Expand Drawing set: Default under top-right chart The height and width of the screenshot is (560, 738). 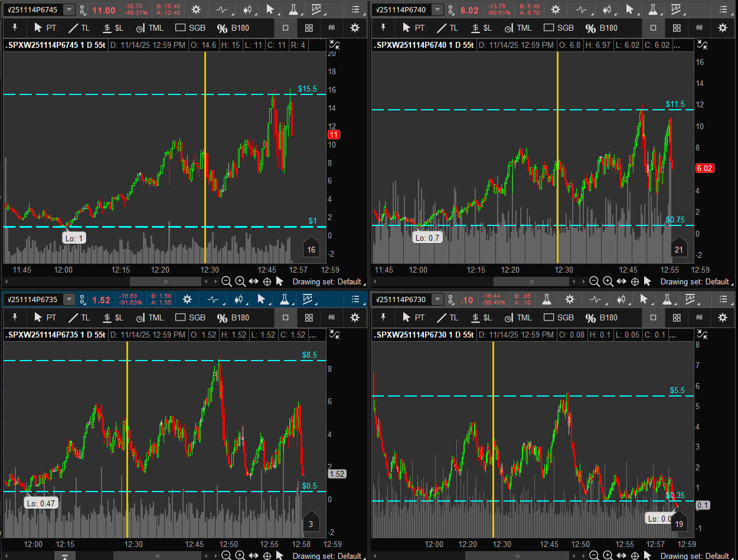701,281
